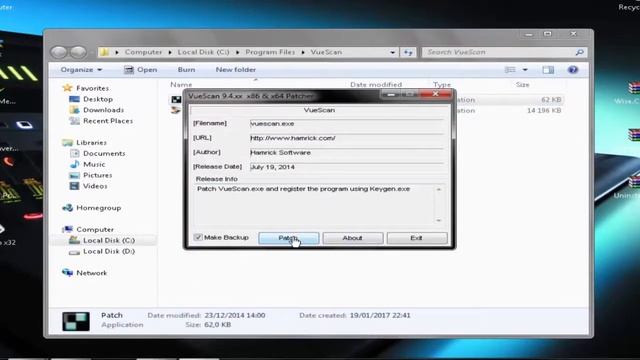Select Libraries in navigation pane
640x360 pixels.
click(x=91, y=142)
